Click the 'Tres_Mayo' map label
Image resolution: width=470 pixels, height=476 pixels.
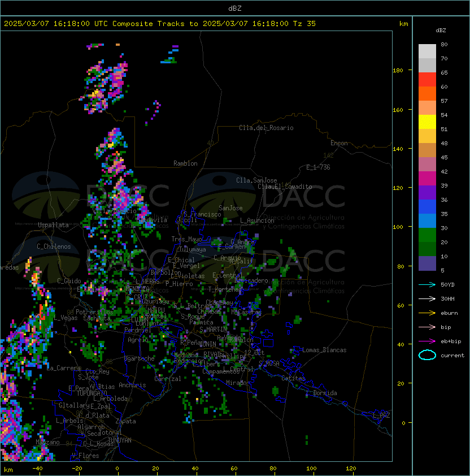click(186, 239)
